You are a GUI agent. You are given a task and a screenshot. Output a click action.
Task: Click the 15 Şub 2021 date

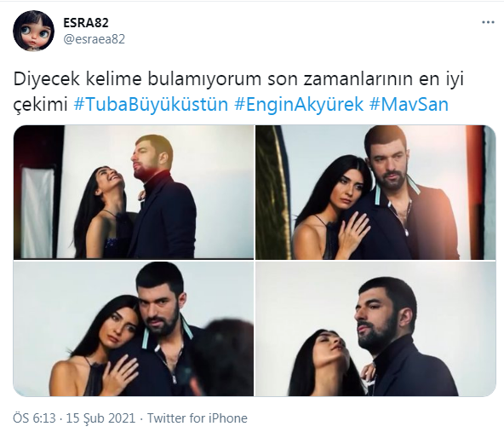(x=100, y=418)
